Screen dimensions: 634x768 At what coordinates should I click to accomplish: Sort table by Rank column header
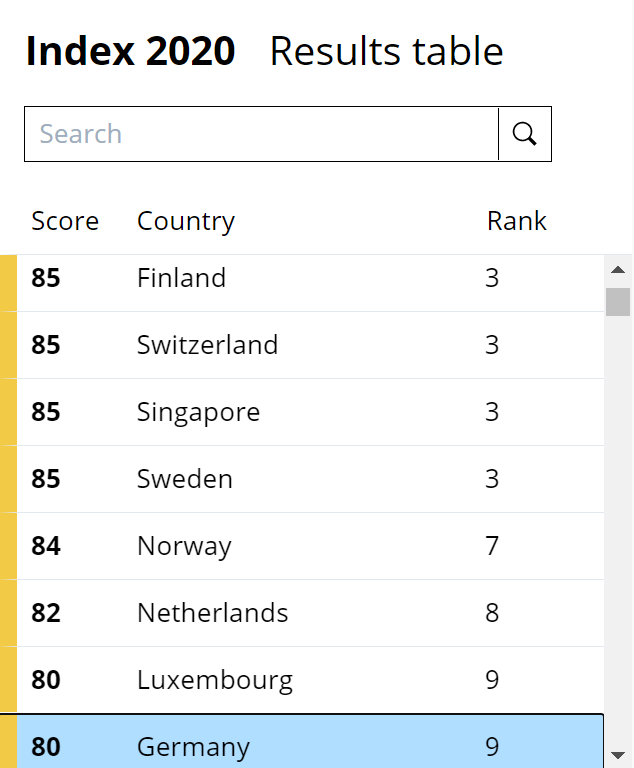pyautogui.click(x=517, y=221)
